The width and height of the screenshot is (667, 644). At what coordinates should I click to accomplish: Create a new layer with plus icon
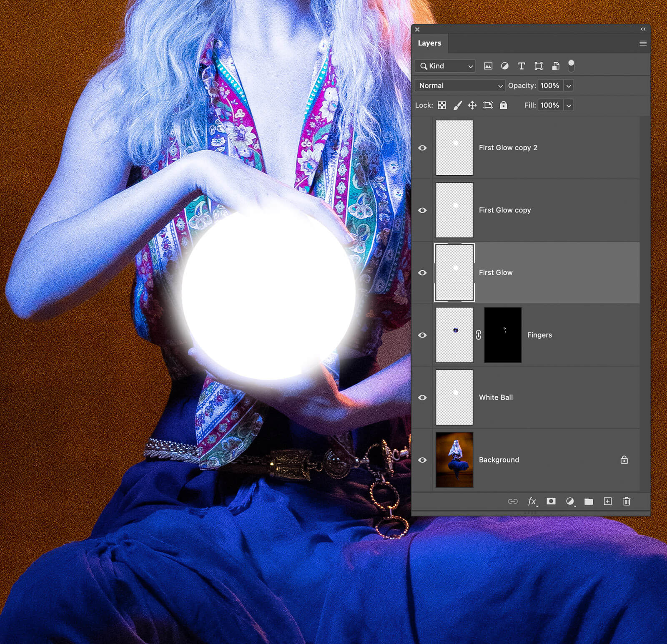click(x=608, y=501)
